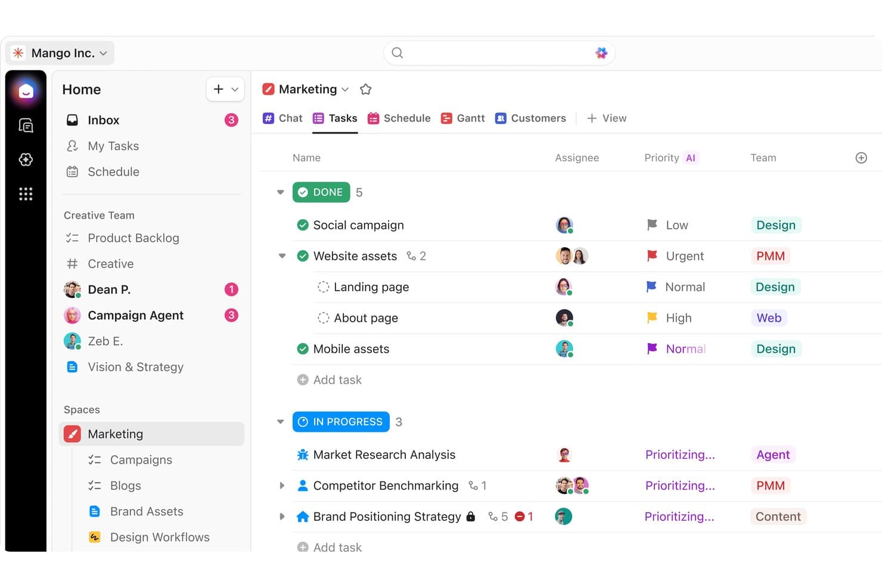Click the house icon of Brand Positioning Strategy
The width and height of the screenshot is (882, 588).
click(303, 517)
